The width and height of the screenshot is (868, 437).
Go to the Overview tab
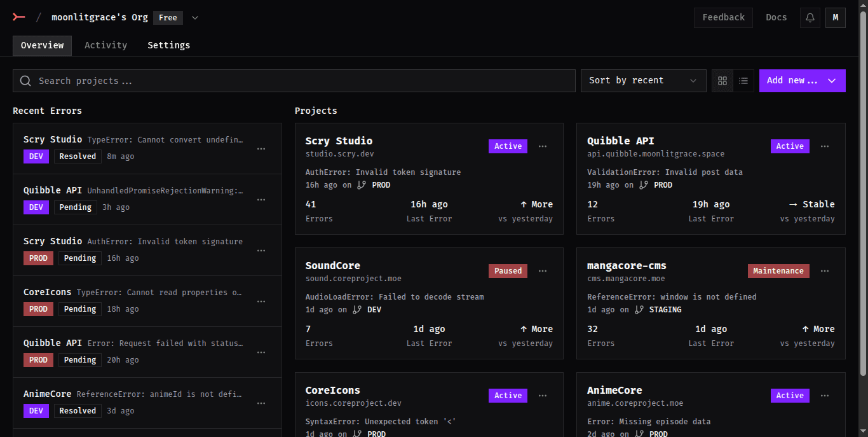[x=42, y=45]
